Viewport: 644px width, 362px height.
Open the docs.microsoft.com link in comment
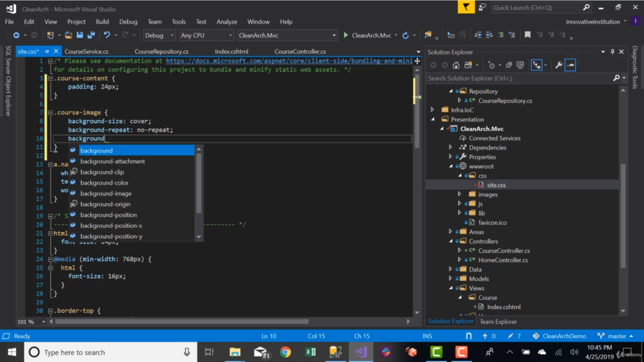[x=289, y=61]
